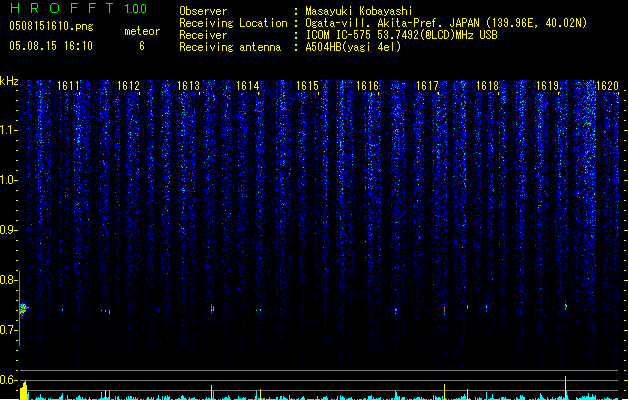The width and height of the screenshot is (629, 400).
Task: Click the 1613 time marker
Action: pos(188,86)
